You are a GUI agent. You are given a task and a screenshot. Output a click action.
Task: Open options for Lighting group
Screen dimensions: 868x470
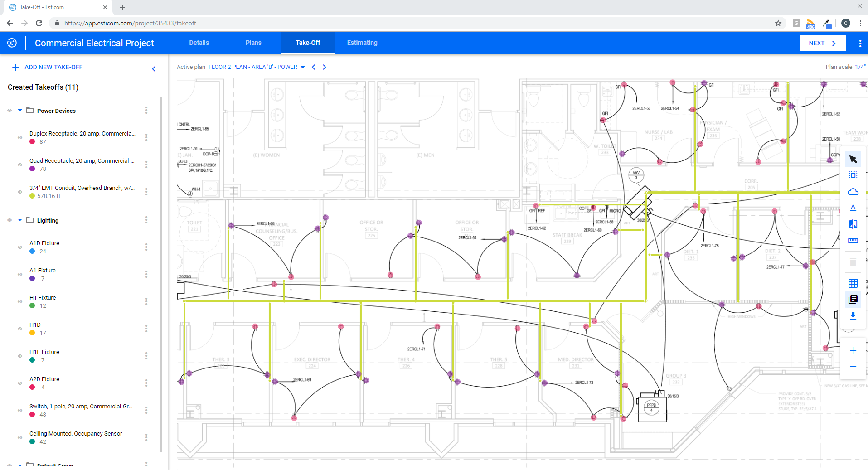146,220
